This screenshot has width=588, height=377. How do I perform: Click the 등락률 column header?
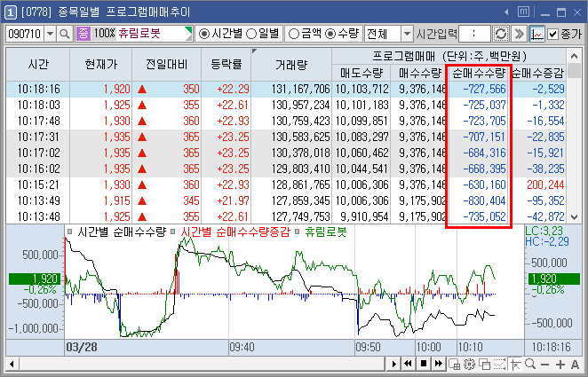[226, 65]
